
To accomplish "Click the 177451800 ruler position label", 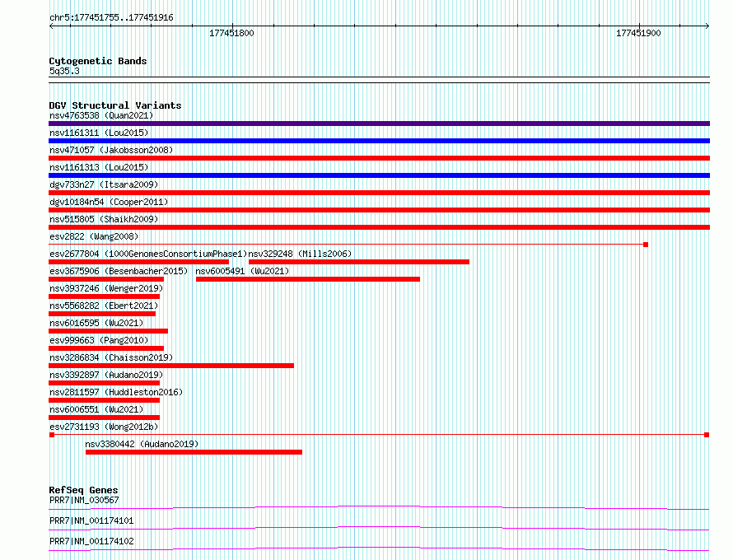I will coord(231,33).
